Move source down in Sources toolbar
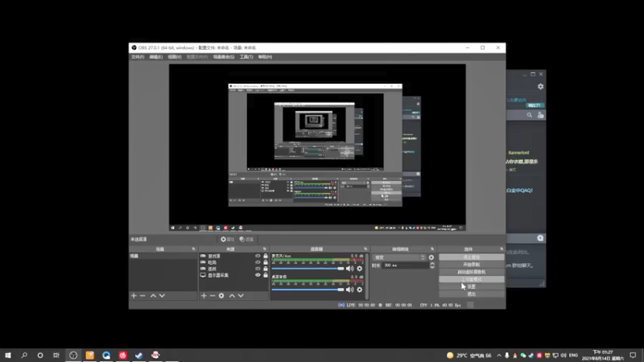 [x=241, y=295]
